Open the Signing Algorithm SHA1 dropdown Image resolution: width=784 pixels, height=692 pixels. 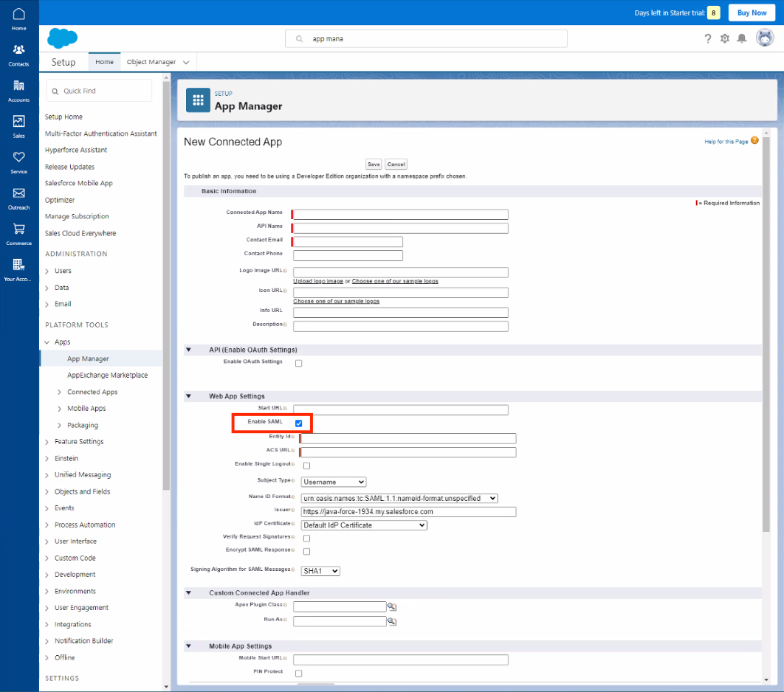click(x=320, y=570)
